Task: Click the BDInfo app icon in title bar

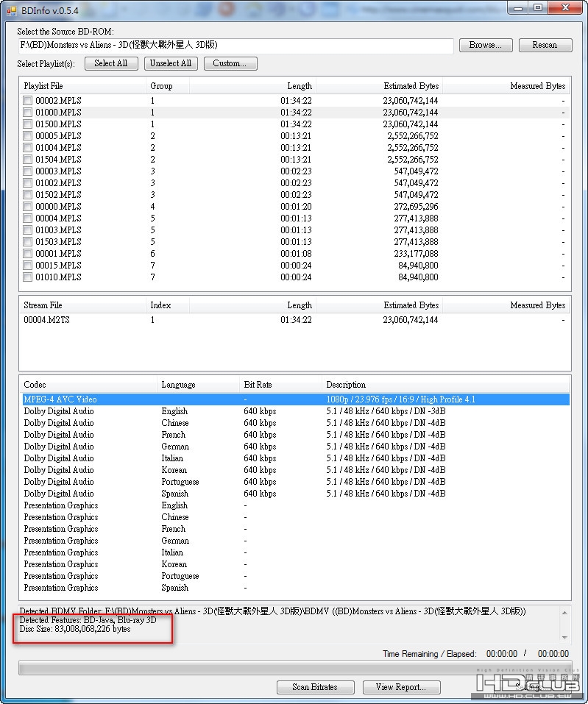Action: 12,10
